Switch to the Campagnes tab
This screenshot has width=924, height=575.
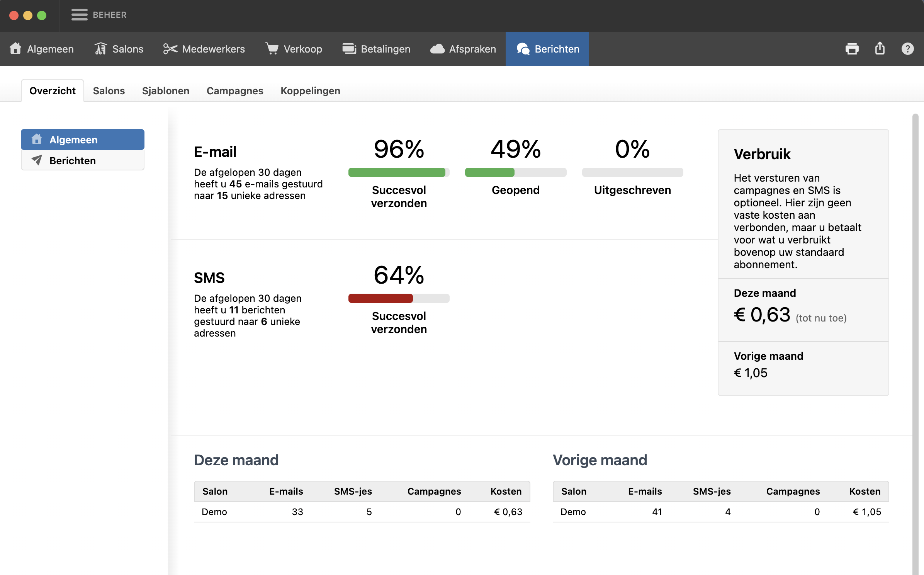pyautogui.click(x=235, y=91)
